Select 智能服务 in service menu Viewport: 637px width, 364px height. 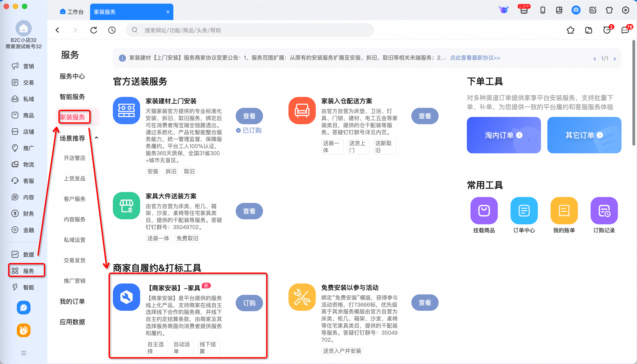[72, 96]
